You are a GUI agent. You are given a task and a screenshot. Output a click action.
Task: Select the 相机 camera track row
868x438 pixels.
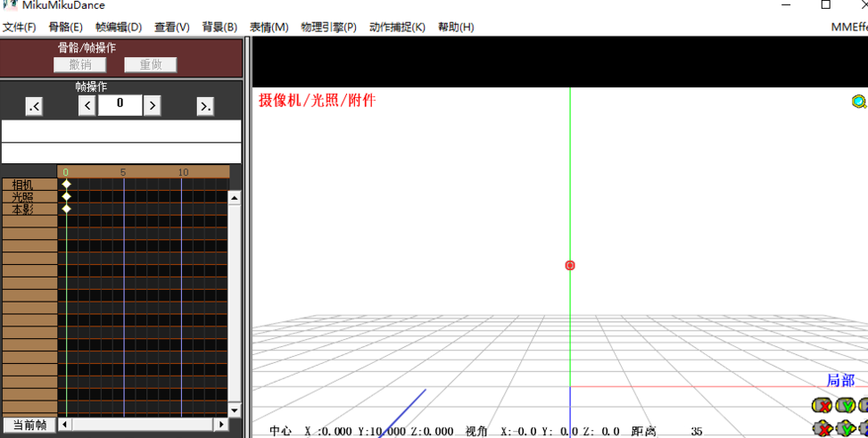click(x=29, y=185)
